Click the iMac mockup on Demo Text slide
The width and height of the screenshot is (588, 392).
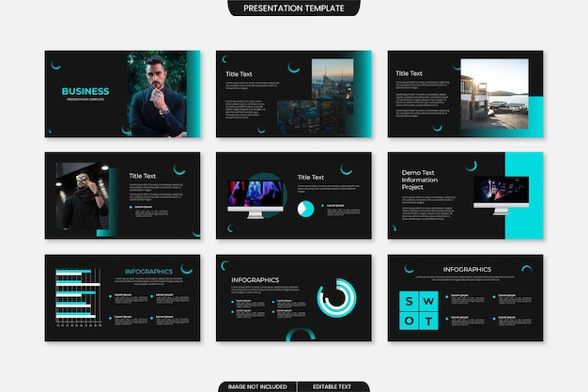pyautogui.click(x=501, y=196)
